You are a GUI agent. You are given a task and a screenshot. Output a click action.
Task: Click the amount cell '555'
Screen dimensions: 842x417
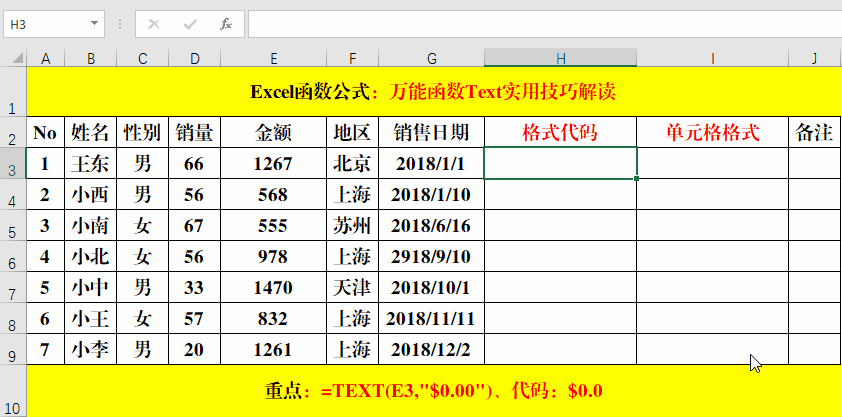pos(273,225)
